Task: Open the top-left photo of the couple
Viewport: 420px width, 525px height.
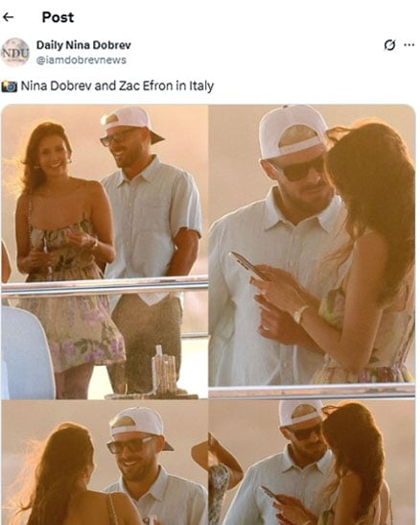Action: point(105,251)
